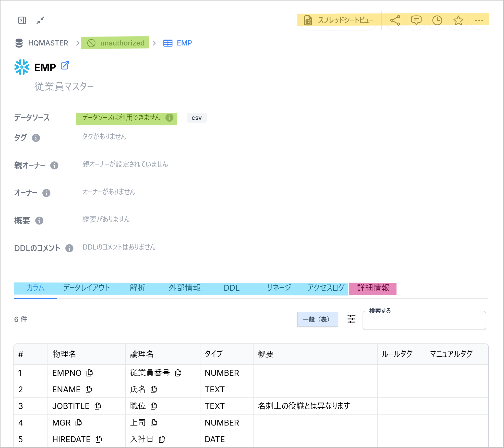Copy 従業員番号 logical name
Screen dimensions: 504x448
point(178,373)
